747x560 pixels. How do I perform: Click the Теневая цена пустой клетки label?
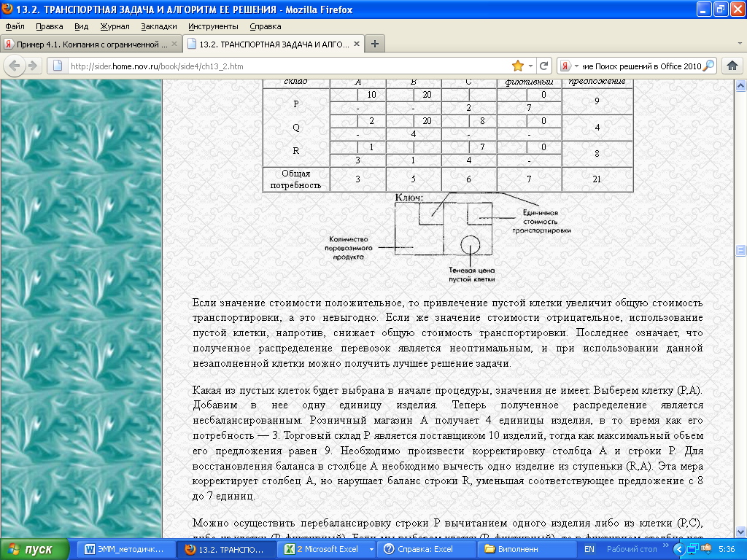pos(472,275)
